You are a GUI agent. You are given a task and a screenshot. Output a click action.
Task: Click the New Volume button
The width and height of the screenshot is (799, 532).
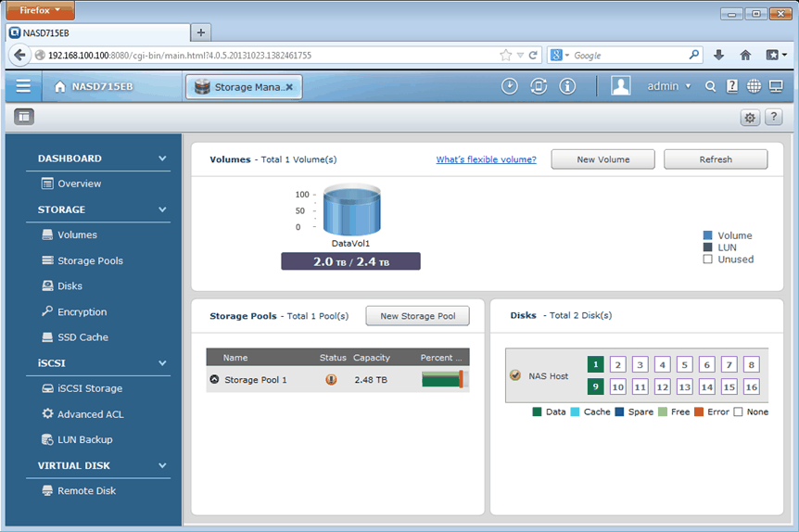[x=602, y=159]
